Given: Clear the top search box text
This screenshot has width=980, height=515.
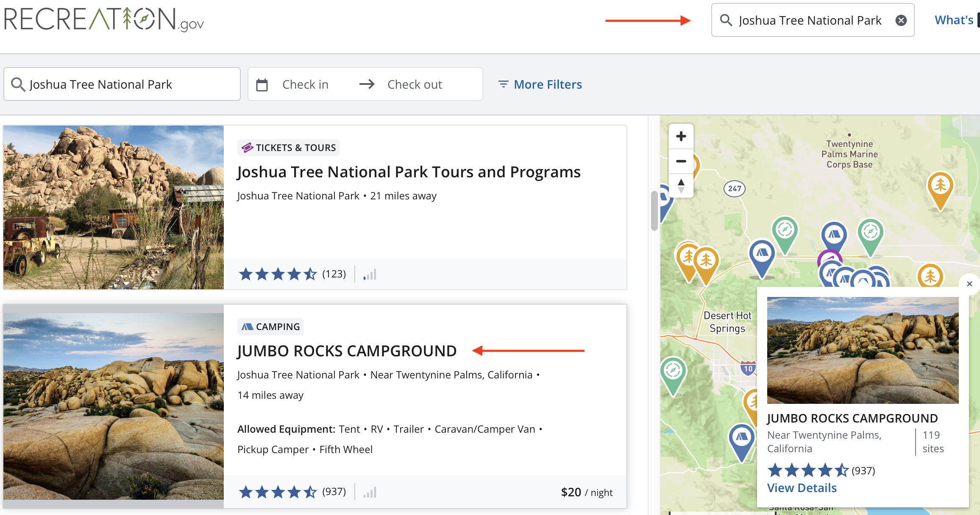Looking at the screenshot, I should pos(901,20).
